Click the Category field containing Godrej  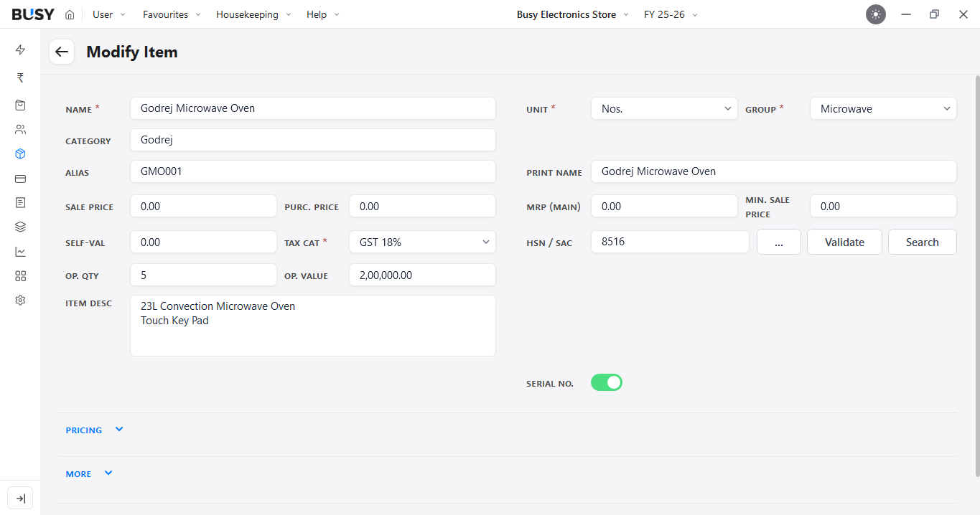coord(313,140)
